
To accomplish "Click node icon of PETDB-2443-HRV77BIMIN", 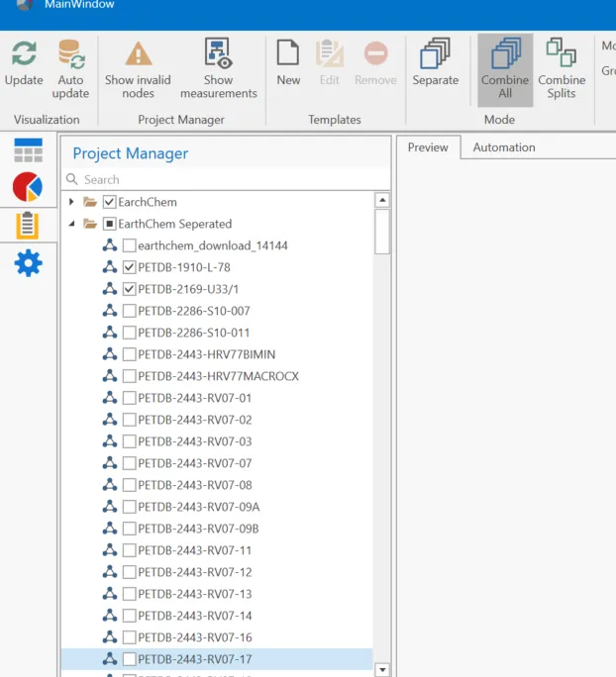I will (110, 354).
